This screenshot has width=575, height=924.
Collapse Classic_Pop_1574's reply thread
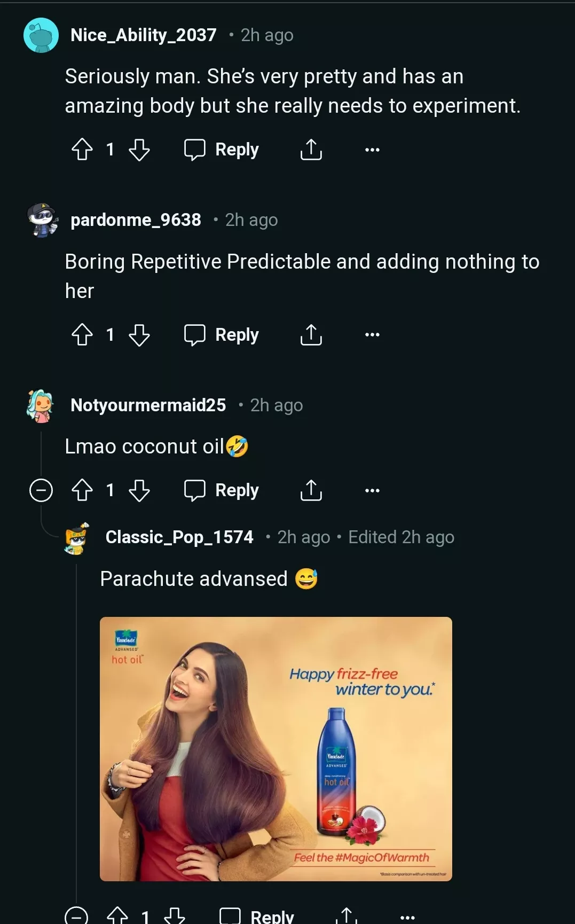pos(76,915)
